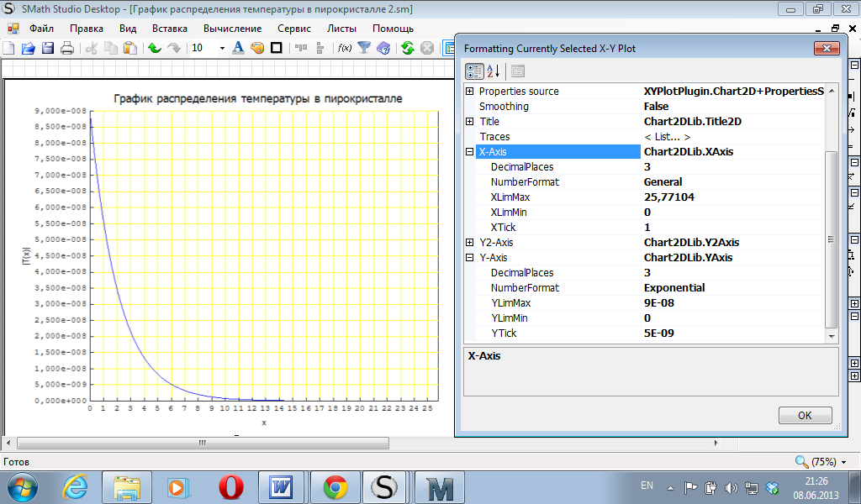Switch property grid to Categorized view
This screenshot has height=504, width=861.
(x=474, y=71)
